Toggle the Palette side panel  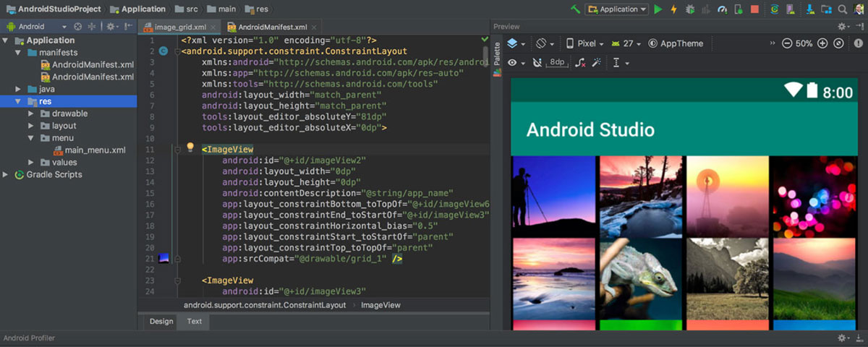pyautogui.click(x=497, y=55)
